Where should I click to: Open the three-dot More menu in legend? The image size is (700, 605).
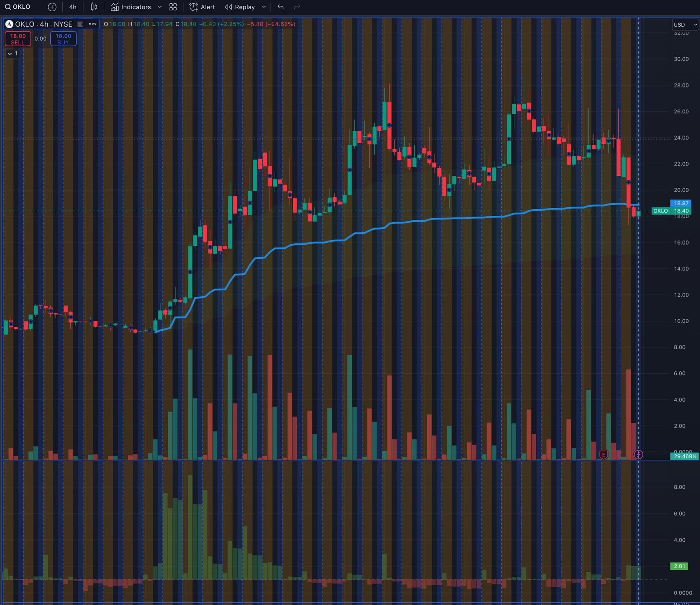(93, 24)
